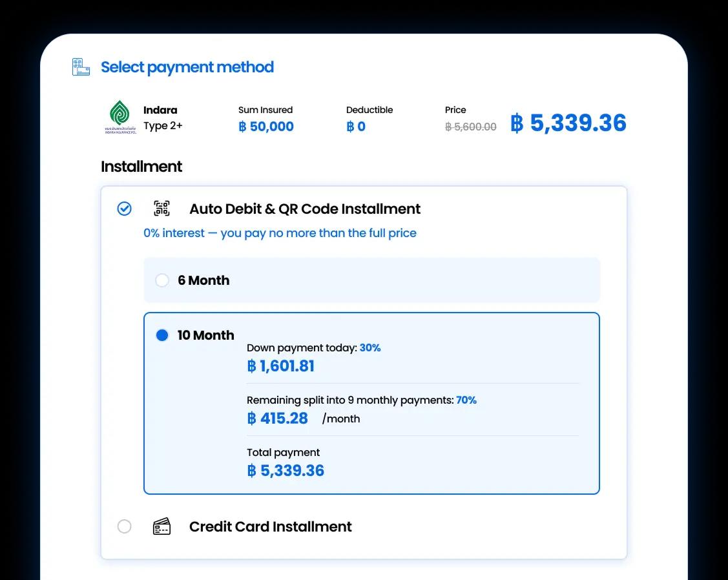
Task: Collapse the Auto Debit & QR Code Installment heading
Action: pos(305,209)
